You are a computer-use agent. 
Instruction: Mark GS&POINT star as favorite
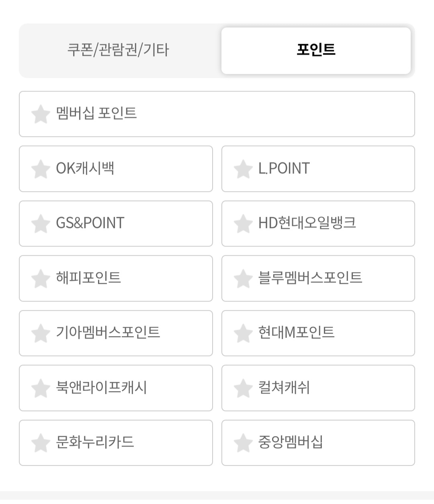41,224
